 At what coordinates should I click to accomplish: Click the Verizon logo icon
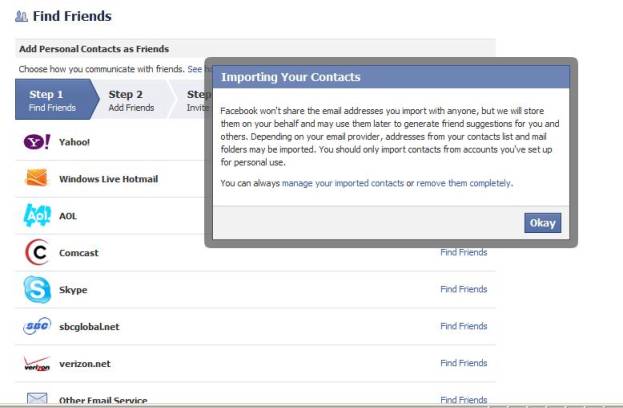tap(37, 364)
